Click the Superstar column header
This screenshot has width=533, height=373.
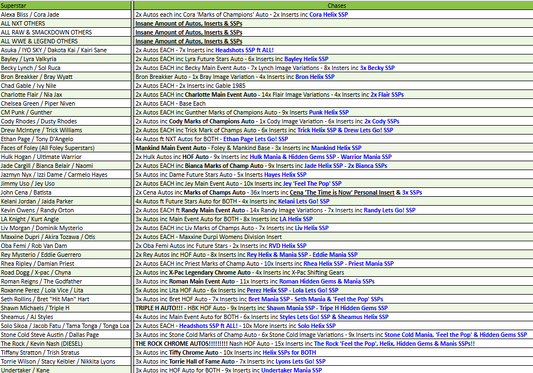65,5
